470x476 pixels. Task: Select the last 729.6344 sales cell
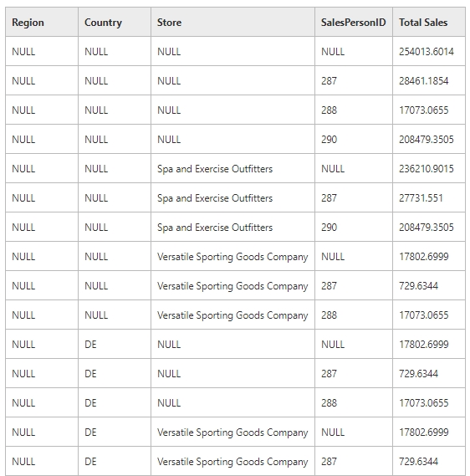(429, 462)
